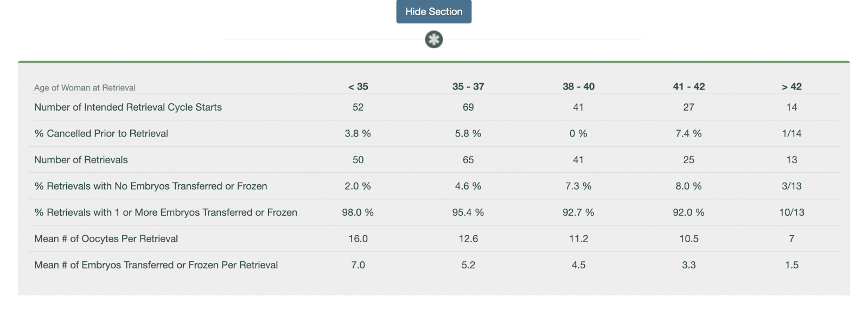Screen dimensions: 868x310
Task: Click the Hide Section button
Action: [433, 11]
